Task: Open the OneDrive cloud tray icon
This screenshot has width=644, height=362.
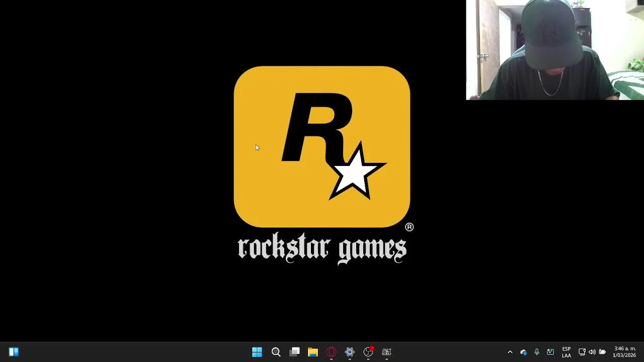Action: coord(523,352)
